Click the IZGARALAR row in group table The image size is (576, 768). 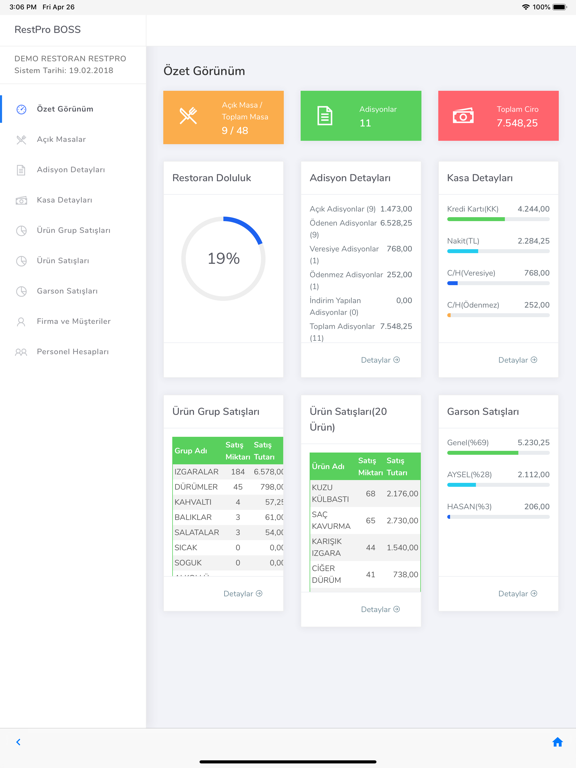(x=228, y=472)
